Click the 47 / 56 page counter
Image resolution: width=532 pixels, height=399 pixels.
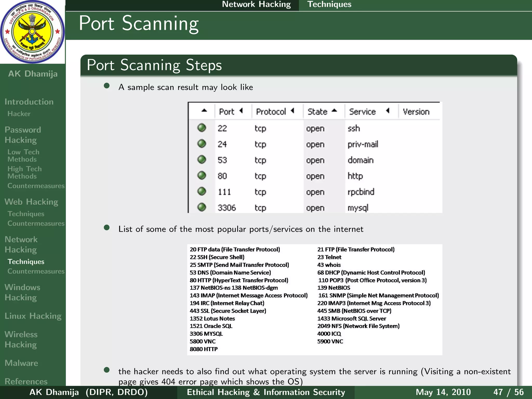(508, 392)
